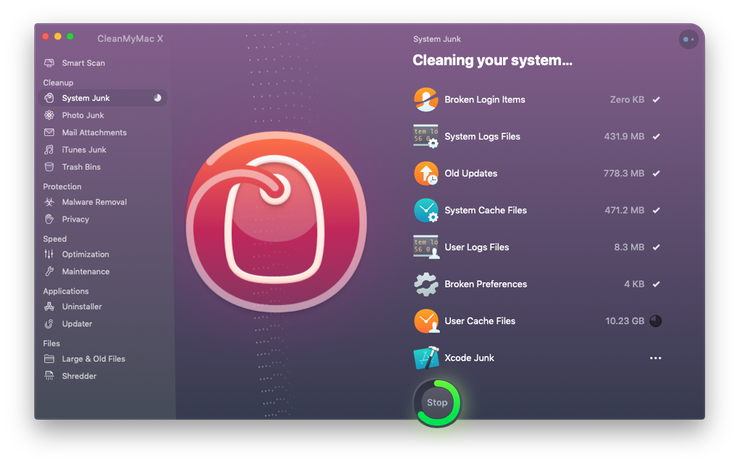Stop the cleaning process
Screen dimensions: 740x465
(437, 403)
